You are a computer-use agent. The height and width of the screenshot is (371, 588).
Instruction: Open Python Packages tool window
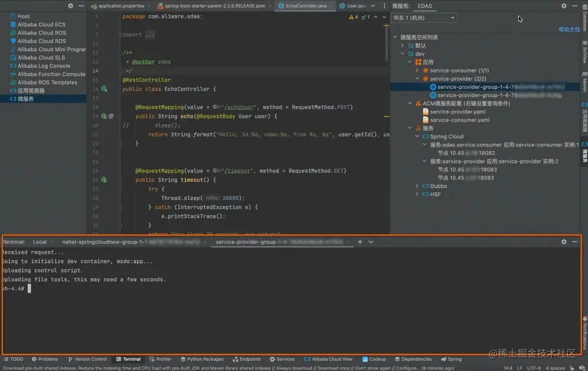pyautogui.click(x=202, y=359)
